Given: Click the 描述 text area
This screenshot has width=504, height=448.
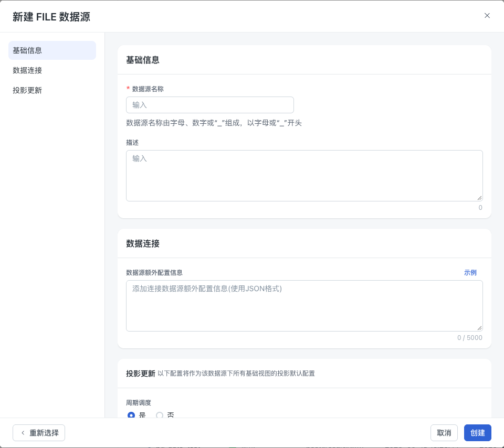Looking at the screenshot, I should tap(304, 176).
